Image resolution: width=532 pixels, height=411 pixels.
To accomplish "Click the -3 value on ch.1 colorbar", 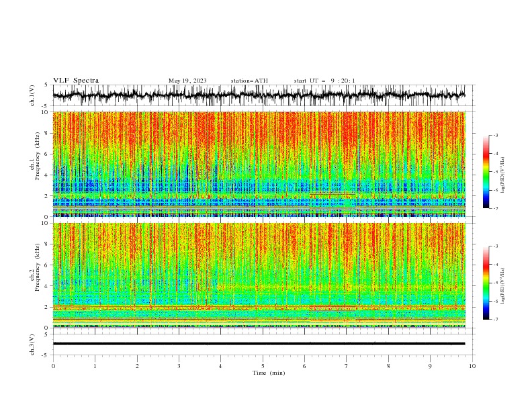I will (x=496, y=135).
